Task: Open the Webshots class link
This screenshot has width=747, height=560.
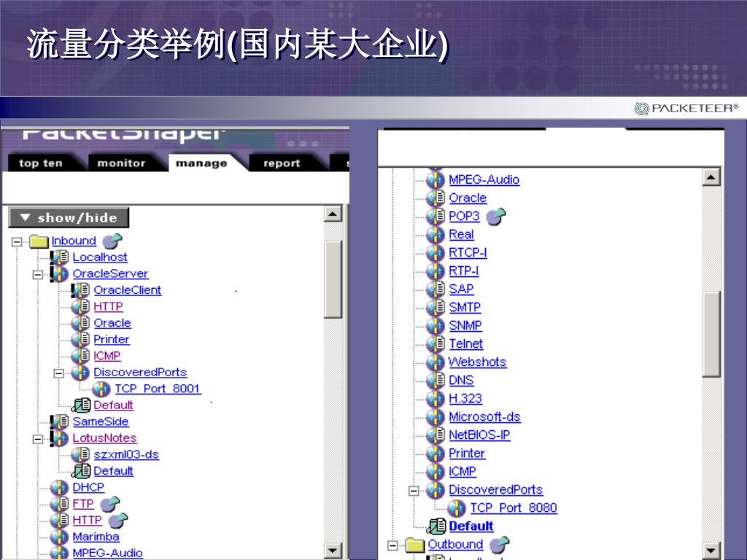Action: tap(477, 362)
